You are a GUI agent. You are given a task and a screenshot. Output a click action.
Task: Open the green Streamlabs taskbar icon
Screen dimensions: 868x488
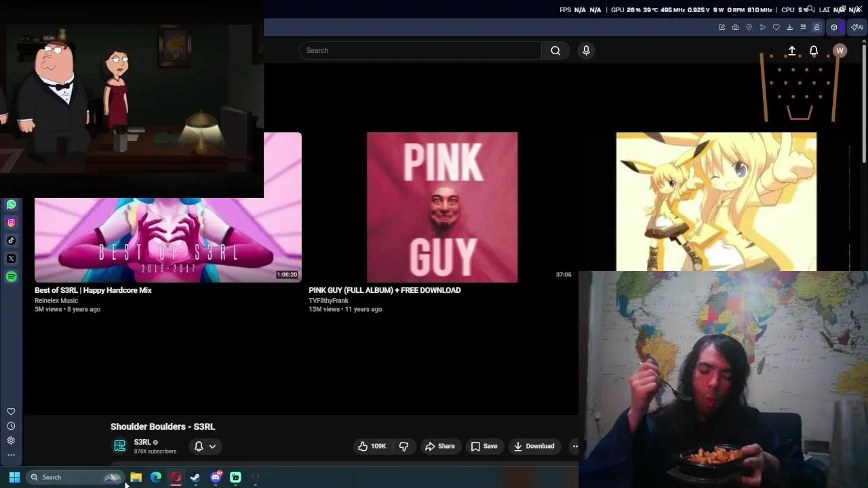[x=235, y=477]
